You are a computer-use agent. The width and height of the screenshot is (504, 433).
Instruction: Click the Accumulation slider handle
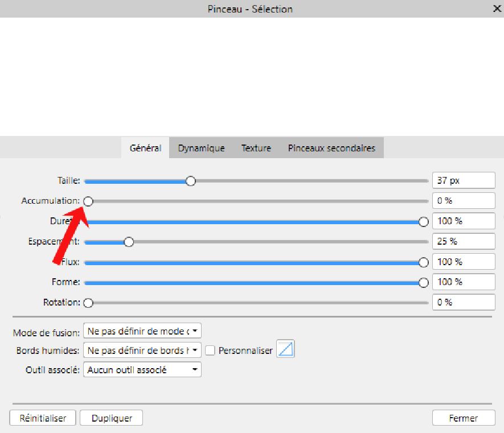[88, 201]
